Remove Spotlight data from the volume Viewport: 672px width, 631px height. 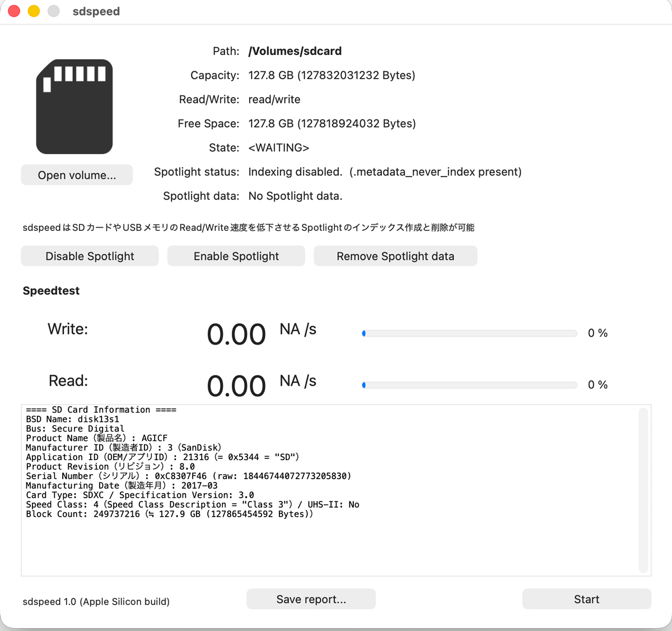point(395,256)
